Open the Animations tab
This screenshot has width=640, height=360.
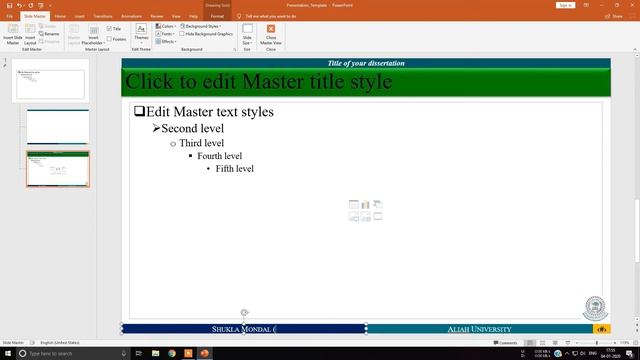point(131,16)
